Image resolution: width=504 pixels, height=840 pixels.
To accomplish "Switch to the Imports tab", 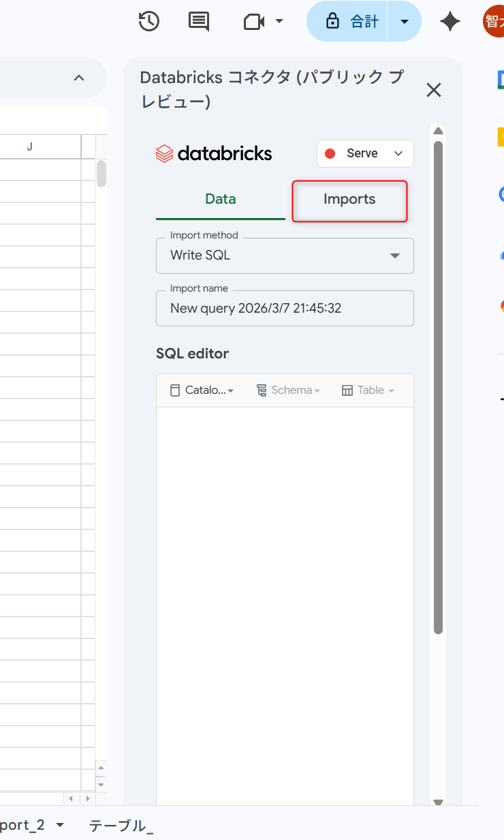I will 349,200.
